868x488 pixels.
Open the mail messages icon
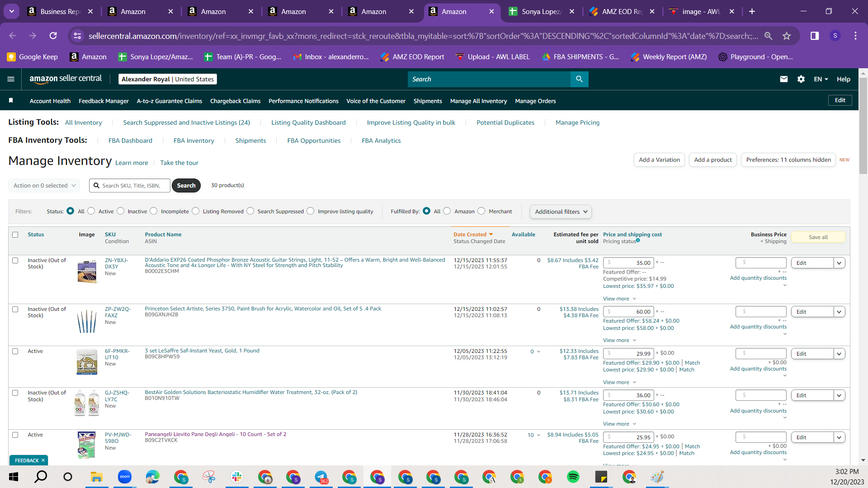(x=784, y=79)
